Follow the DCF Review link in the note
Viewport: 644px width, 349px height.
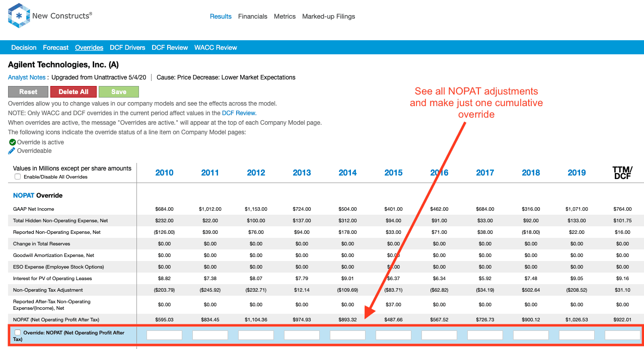(239, 113)
